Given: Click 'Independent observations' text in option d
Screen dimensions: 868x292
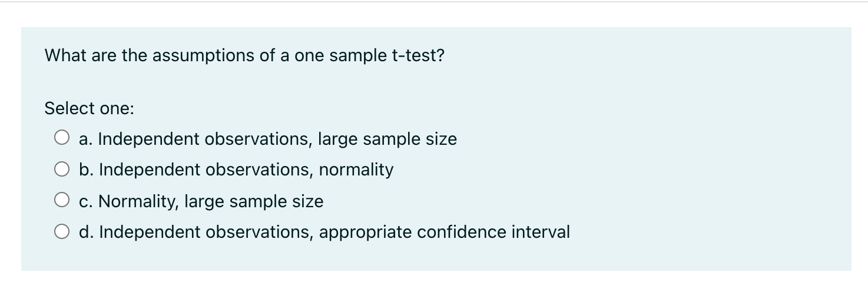Looking at the screenshot, I should pos(207,232).
